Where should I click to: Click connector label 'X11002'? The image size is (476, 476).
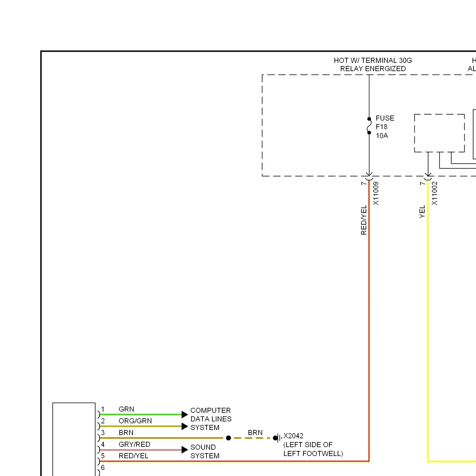(x=434, y=193)
